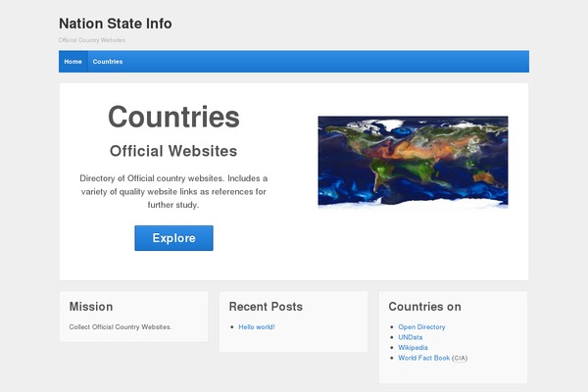Open the World Fact Book link

[424, 358]
